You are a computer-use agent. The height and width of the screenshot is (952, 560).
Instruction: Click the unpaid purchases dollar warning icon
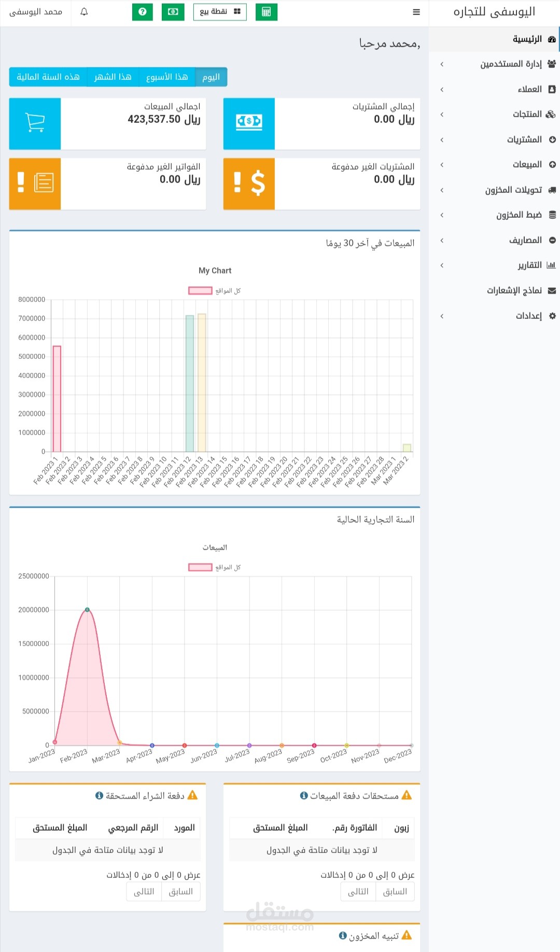(x=249, y=184)
